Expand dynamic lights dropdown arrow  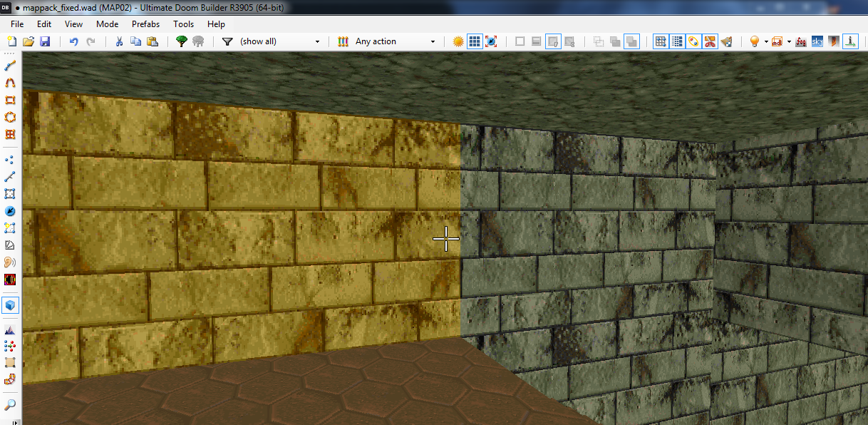click(x=766, y=41)
